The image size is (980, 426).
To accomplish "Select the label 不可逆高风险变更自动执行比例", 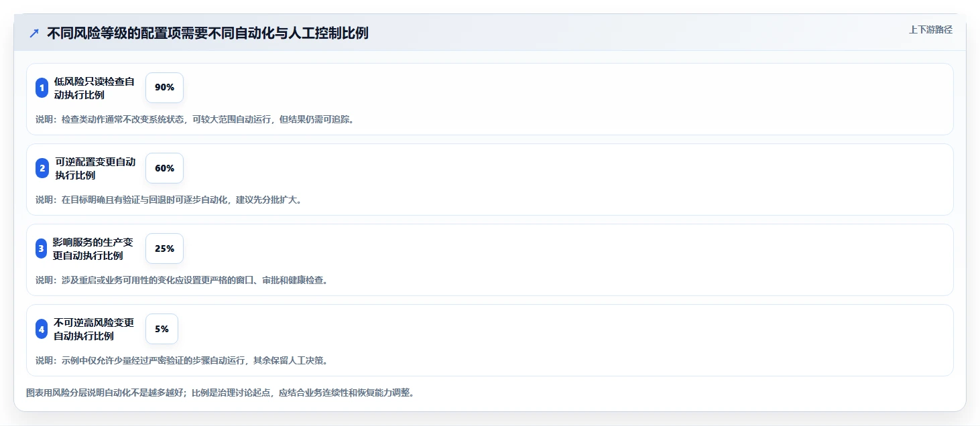I will pyautogui.click(x=94, y=329).
